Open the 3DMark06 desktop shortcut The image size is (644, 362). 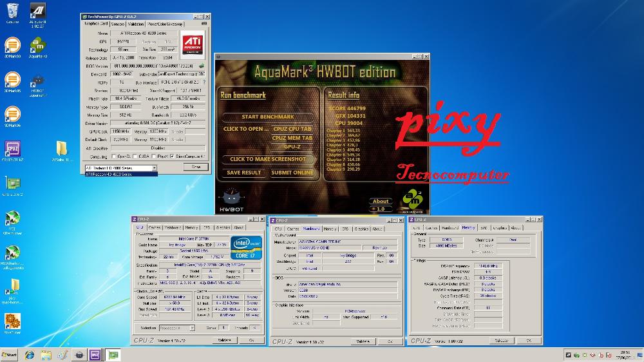[x=12, y=116]
